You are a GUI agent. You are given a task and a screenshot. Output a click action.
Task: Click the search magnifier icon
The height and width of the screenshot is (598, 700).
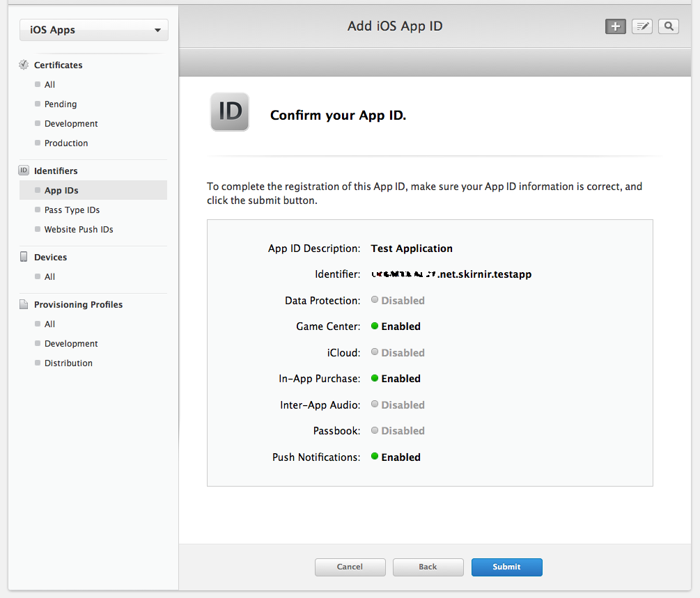point(669,26)
